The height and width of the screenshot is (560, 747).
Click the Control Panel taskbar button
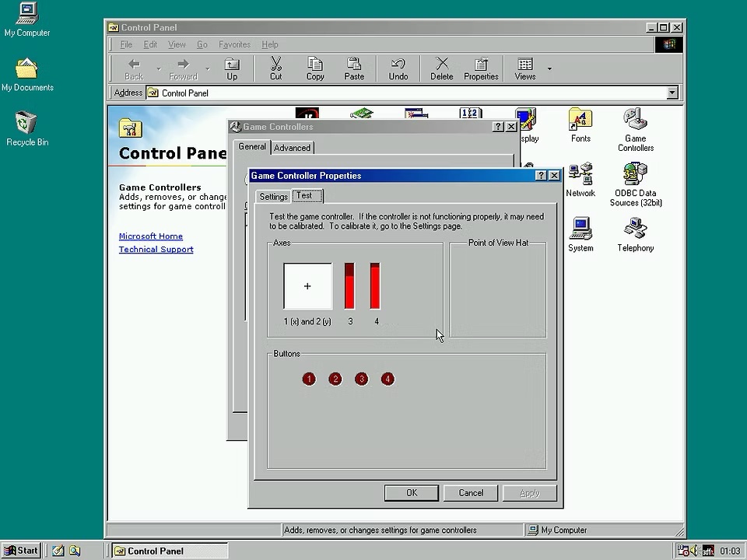point(170,551)
